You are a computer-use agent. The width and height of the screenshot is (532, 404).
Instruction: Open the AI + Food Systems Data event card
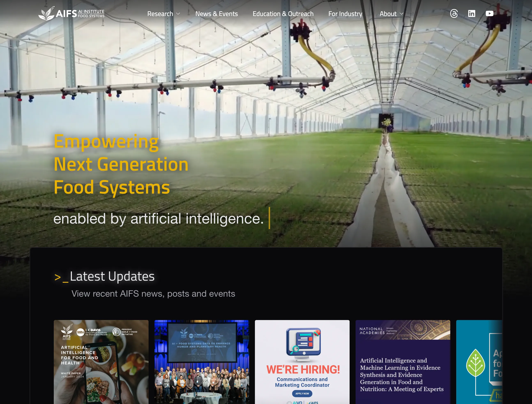202,362
